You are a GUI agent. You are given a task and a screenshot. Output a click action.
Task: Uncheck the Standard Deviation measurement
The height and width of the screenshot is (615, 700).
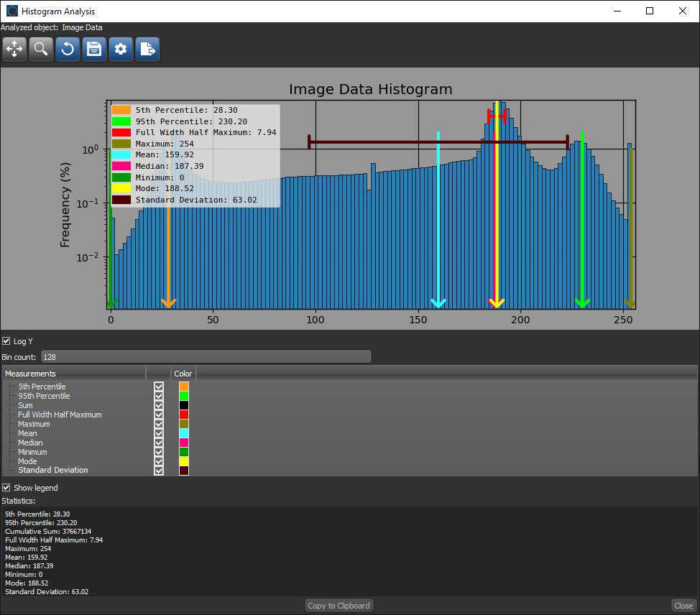158,471
